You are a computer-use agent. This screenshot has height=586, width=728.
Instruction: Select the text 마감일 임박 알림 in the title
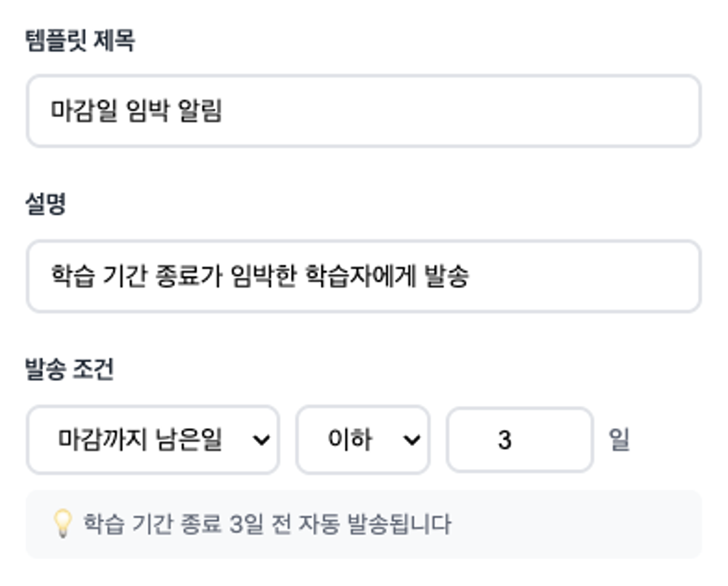coord(137,111)
